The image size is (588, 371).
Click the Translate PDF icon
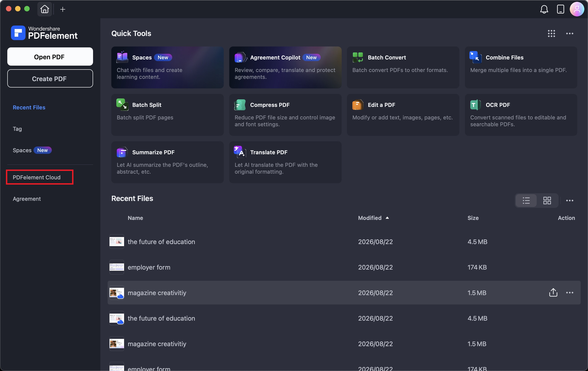240,152
